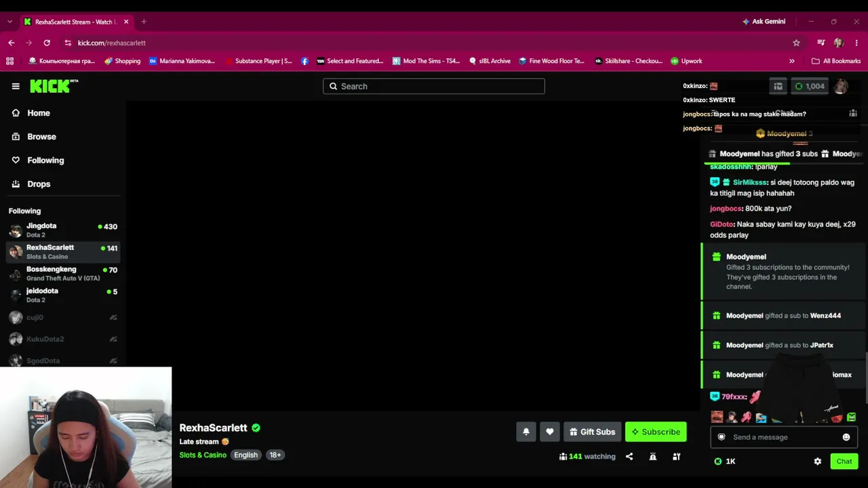
Task: Click the green angry-face emote shortcut
Action: click(x=851, y=418)
